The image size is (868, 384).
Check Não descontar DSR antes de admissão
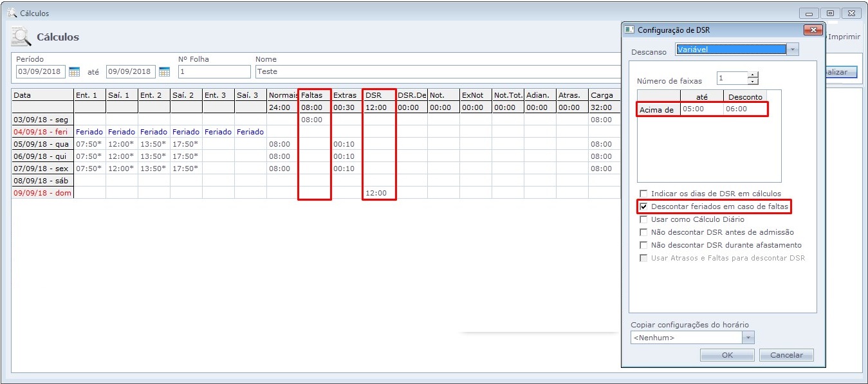643,232
